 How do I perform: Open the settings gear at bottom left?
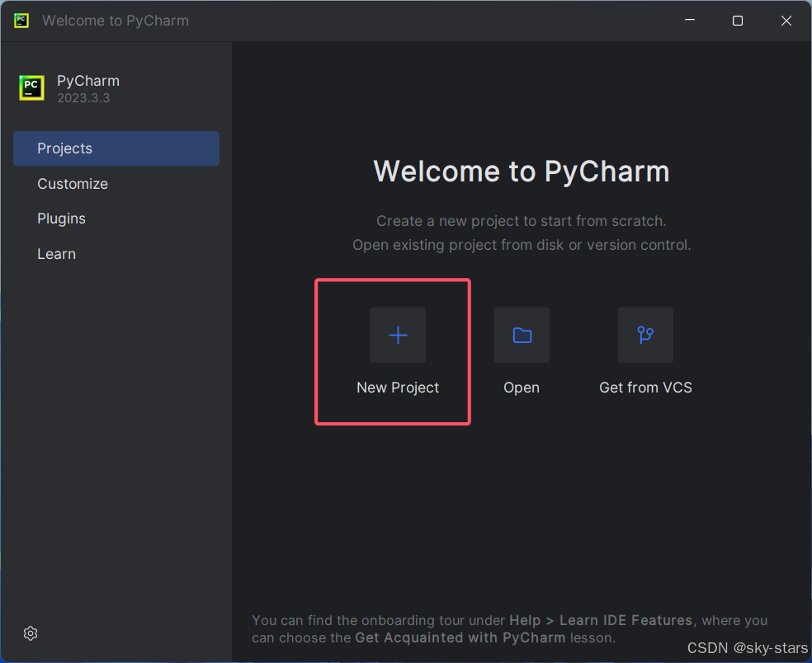[x=31, y=633]
